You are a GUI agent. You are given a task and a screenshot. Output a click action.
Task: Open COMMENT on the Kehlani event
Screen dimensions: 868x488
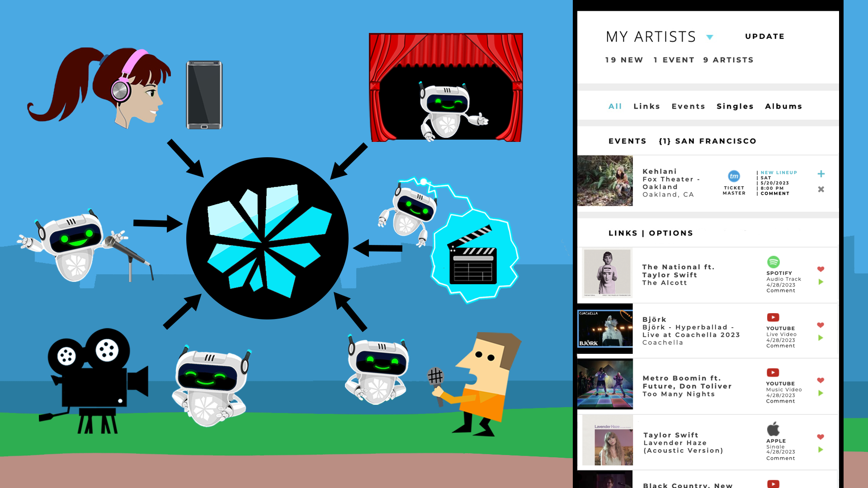(x=775, y=193)
